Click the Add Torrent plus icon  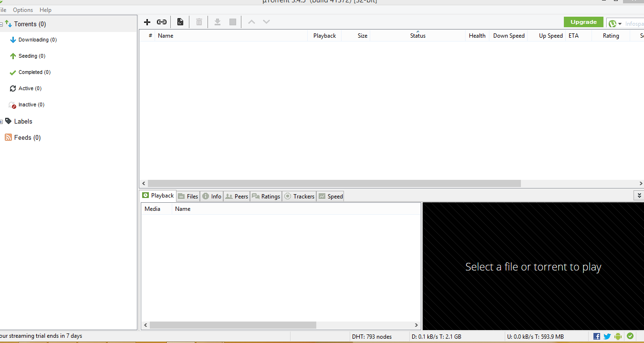[x=147, y=22]
